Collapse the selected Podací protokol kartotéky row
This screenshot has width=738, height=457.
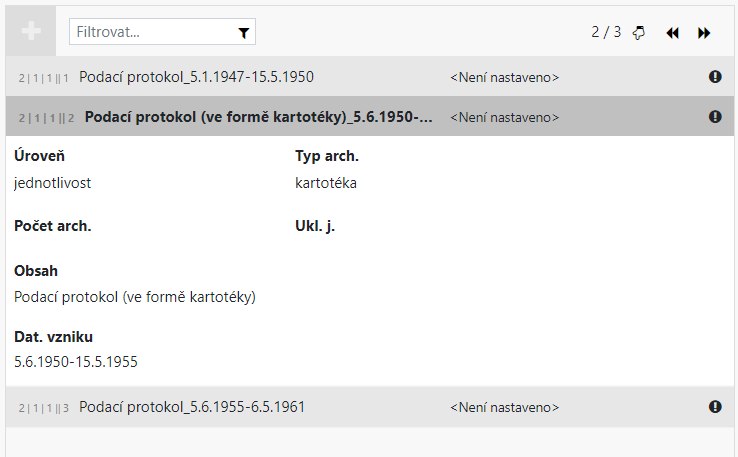tap(259, 117)
